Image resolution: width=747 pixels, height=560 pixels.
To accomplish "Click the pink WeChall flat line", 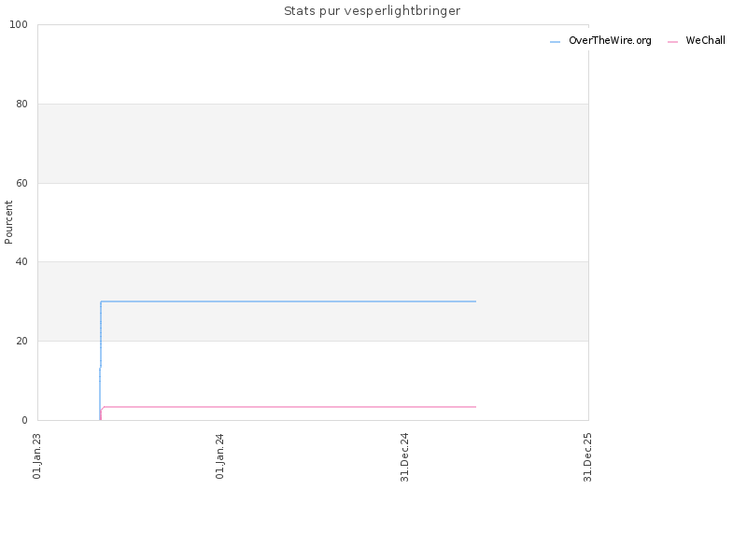I will point(289,407).
